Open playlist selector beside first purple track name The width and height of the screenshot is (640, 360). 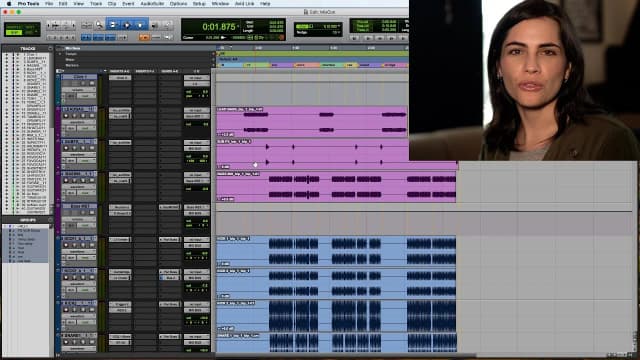tap(95, 109)
